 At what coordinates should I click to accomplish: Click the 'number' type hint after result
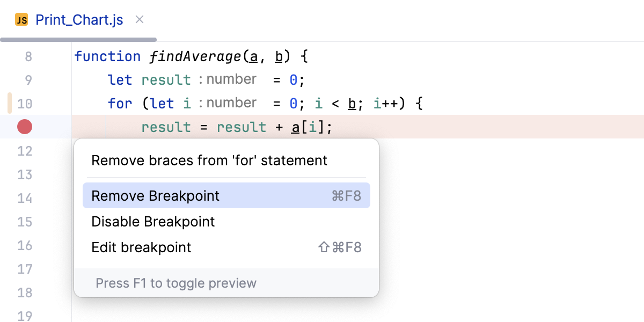pyautogui.click(x=231, y=79)
